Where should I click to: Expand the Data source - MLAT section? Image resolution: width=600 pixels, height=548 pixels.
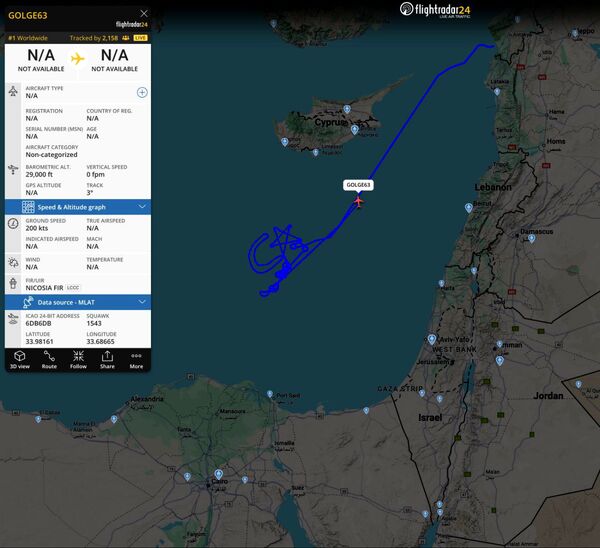(x=78, y=302)
